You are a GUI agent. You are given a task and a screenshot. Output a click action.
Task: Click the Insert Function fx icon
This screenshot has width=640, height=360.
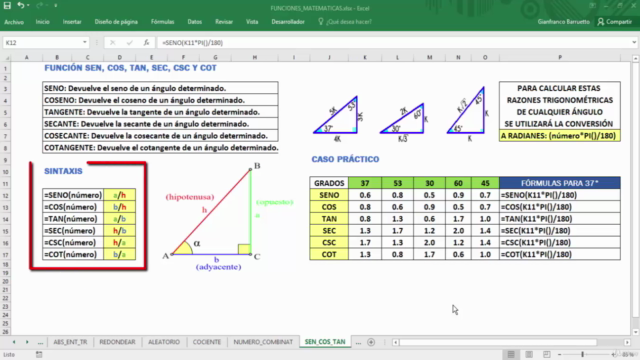[x=146, y=43]
